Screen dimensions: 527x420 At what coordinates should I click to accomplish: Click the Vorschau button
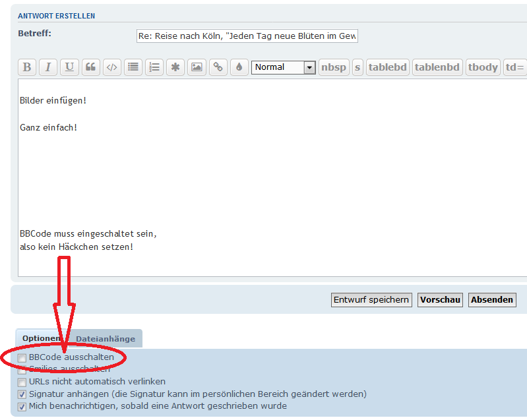click(440, 300)
